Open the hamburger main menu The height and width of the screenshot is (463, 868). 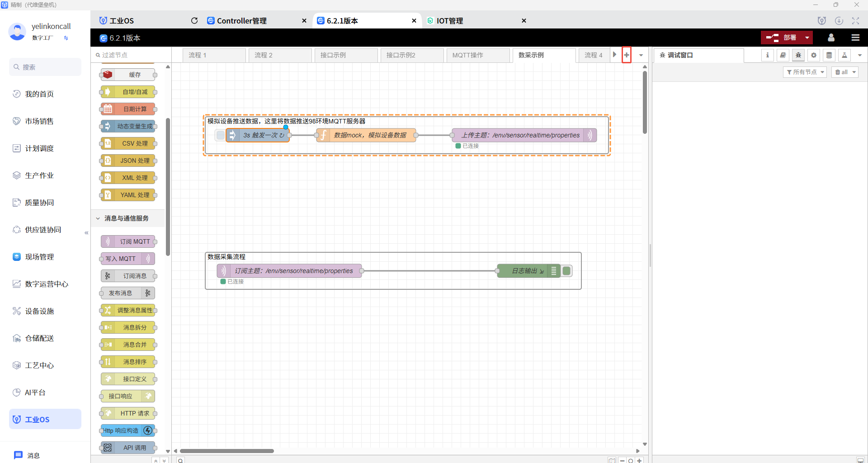coord(855,38)
